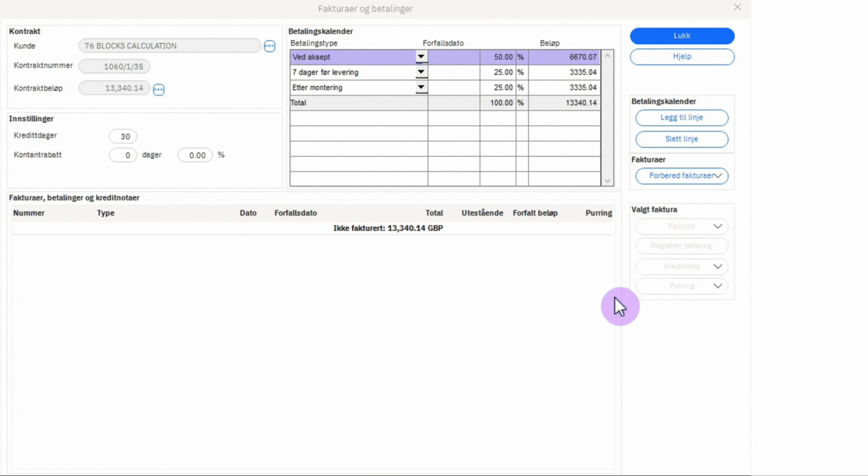Click the Kontantrabatt dager input field

[123, 155]
